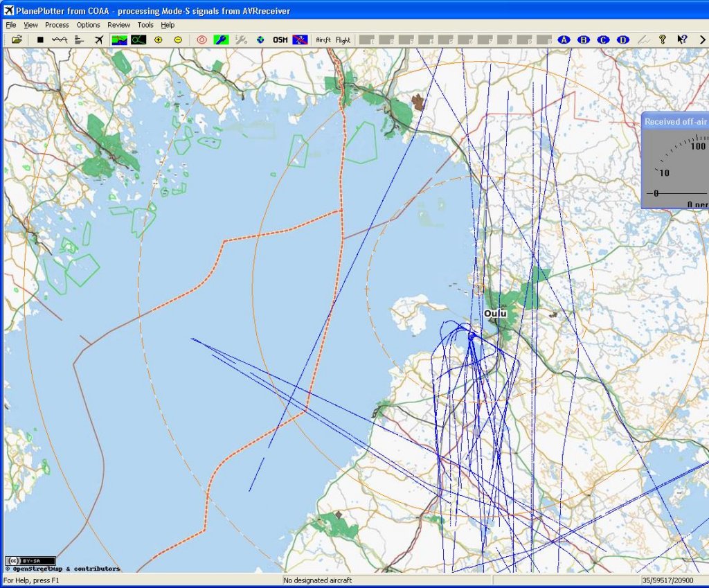The height and width of the screenshot is (588, 709).
Task: Click the yellow zoom out minus icon
Action: pos(178,39)
